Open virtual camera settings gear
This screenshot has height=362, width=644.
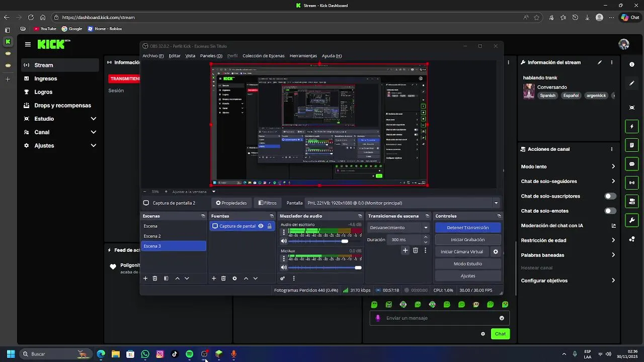pos(496,252)
